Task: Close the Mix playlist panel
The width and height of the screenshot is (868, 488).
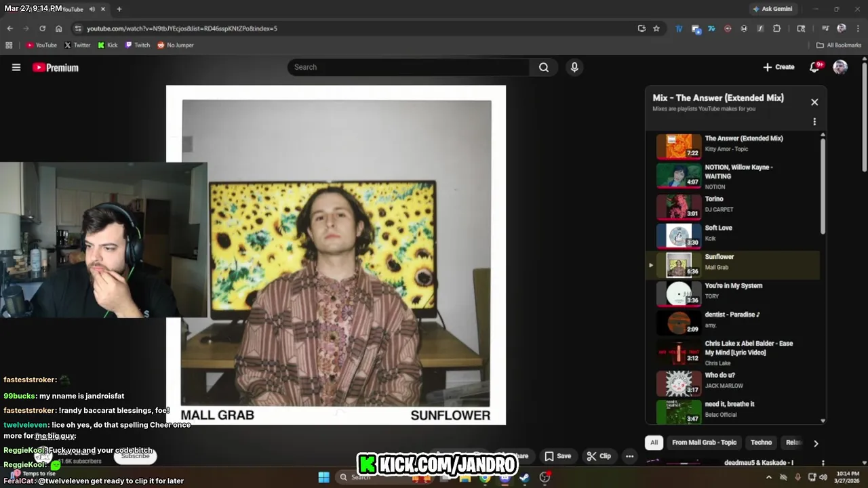Action: [x=814, y=102]
